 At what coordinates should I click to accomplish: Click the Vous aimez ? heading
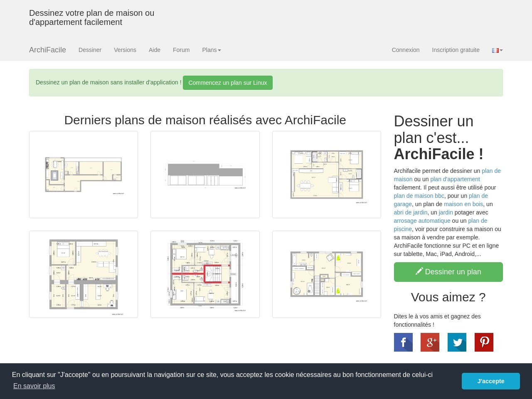(448, 297)
